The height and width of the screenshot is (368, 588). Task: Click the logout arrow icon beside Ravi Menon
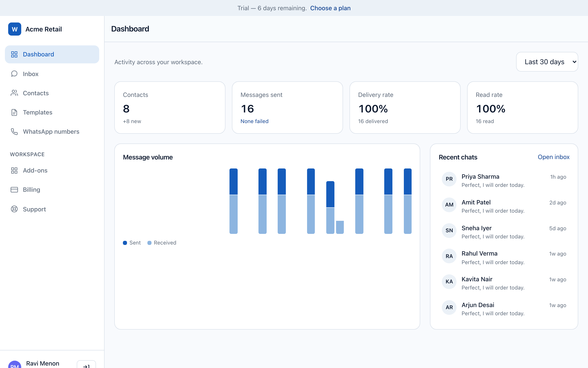[86, 365]
